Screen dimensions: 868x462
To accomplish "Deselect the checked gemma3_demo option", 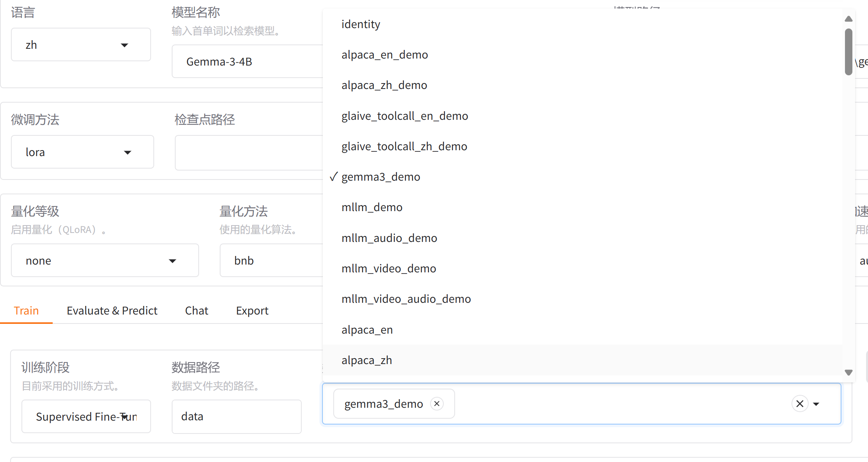I will [381, 177].
